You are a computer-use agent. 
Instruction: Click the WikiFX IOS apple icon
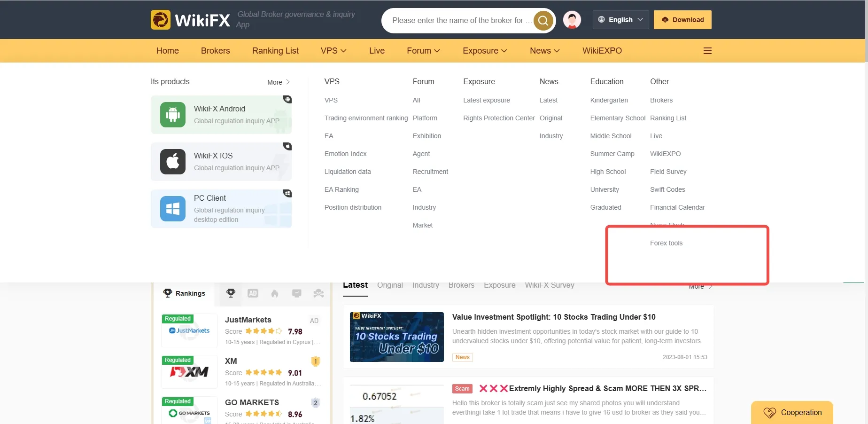click(173, 162)
